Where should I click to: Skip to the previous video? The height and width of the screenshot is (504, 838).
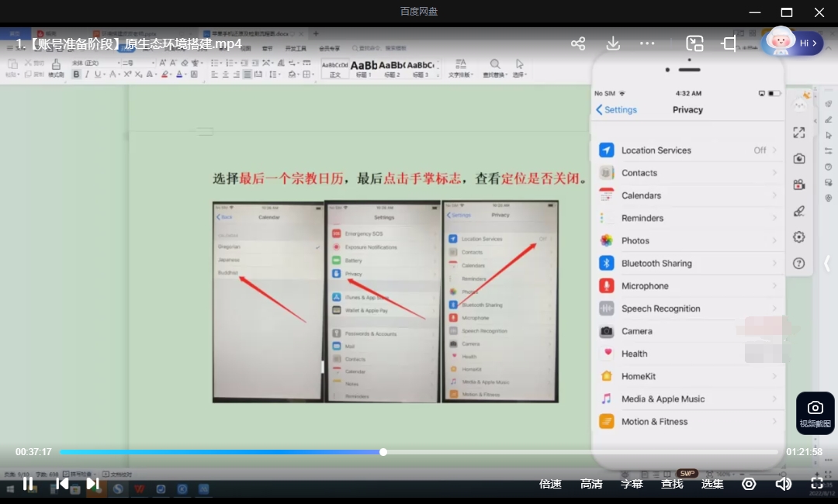pos(62,484)
